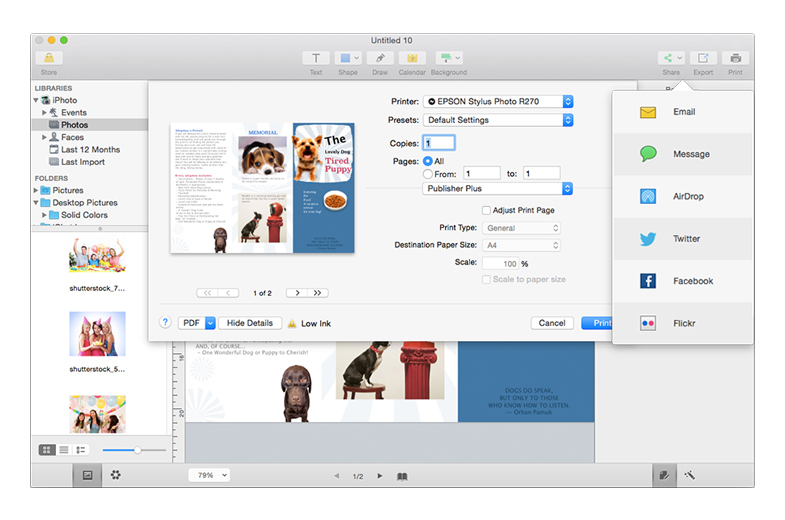785x520 pixels.
Task: Click the Copies input field
Action: click(x=439, y=143)
